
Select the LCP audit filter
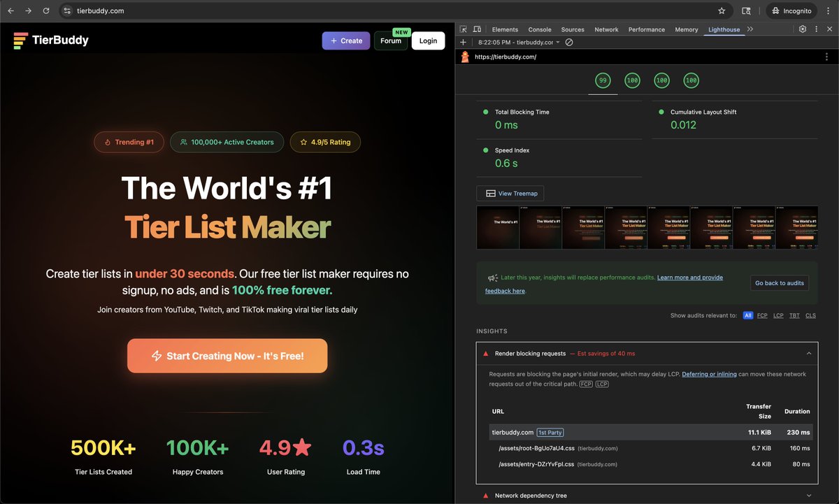(778, 315)
